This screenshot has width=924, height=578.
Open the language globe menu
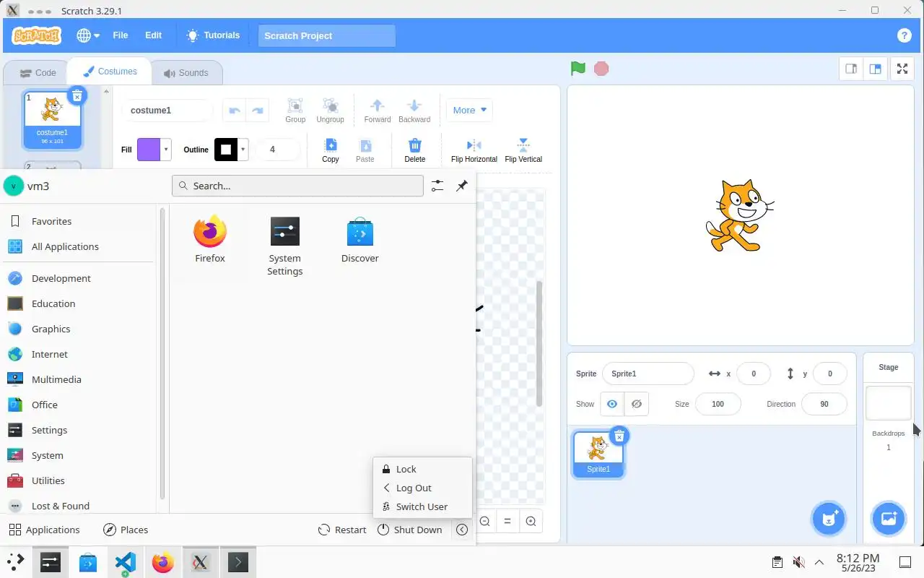pos(88,35)
